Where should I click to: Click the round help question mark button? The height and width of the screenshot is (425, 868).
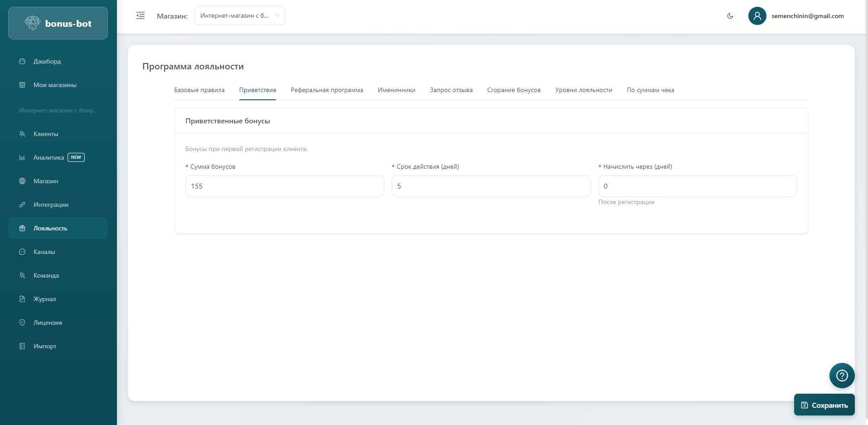click(x=842, y=376)
